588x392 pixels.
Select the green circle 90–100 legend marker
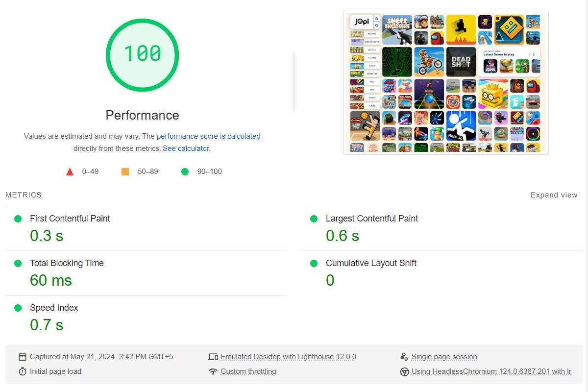185,171
